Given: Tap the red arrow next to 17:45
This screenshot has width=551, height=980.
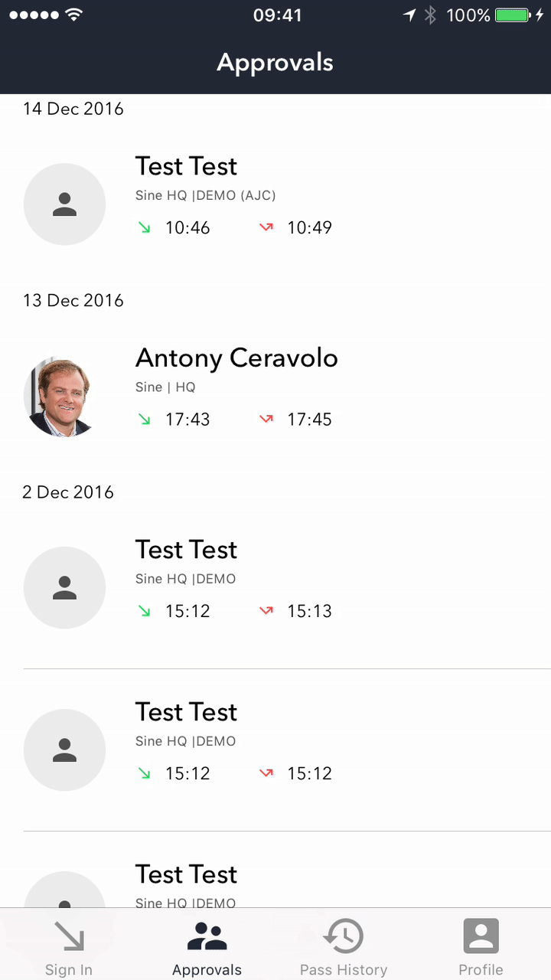Looking at the screenshot, I should point(266,420).
